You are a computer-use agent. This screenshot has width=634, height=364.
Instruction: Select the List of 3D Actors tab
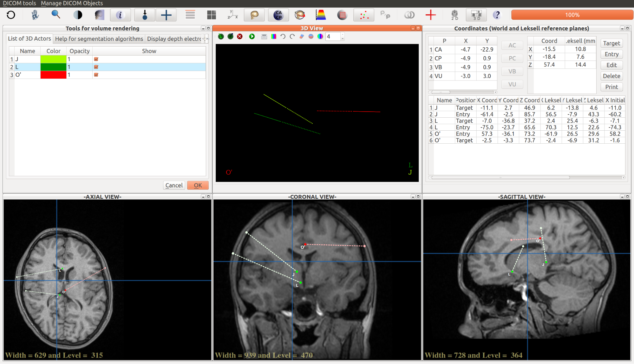tap(29, 38)
